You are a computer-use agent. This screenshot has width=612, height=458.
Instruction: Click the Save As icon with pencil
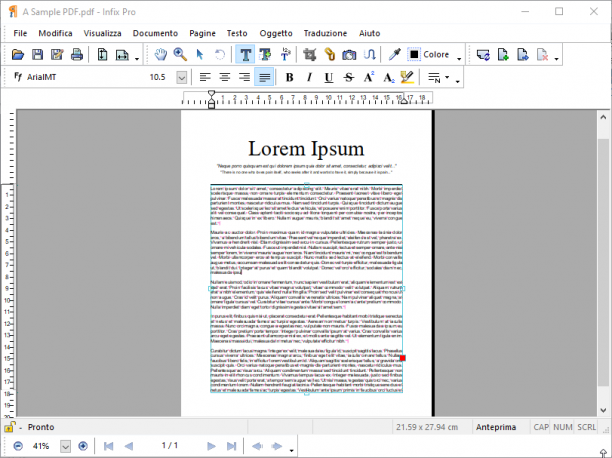pyautogui.click(x=57, y=55)
